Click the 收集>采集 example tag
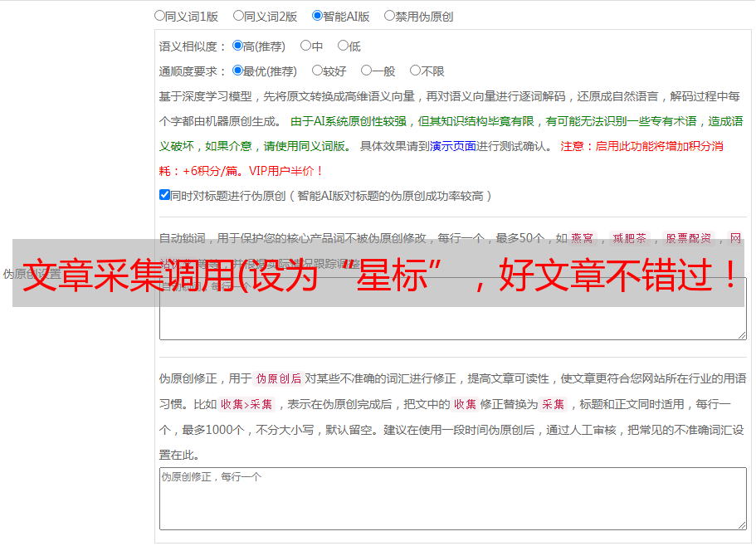The image size is (756, 546). (x=246, y=404)
